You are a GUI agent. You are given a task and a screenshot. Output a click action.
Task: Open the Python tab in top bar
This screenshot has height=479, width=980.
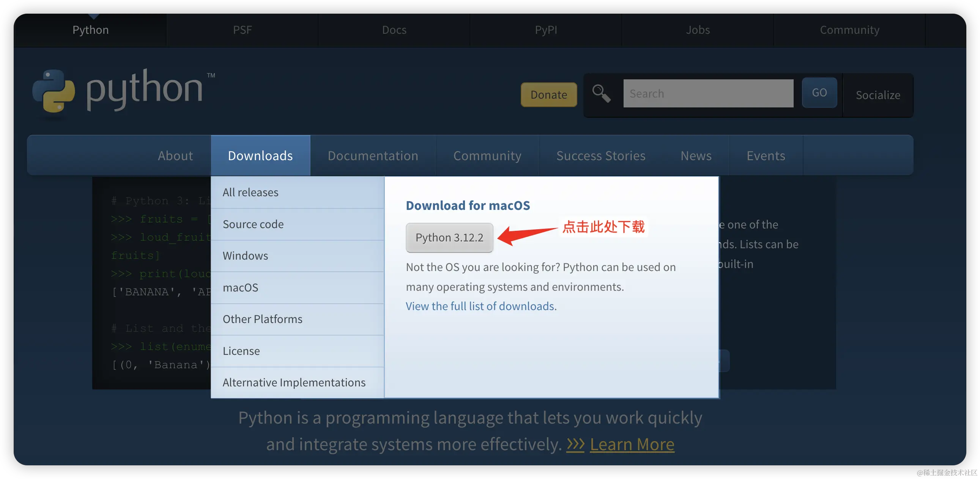pyautogui.click(x=91, y=30)
